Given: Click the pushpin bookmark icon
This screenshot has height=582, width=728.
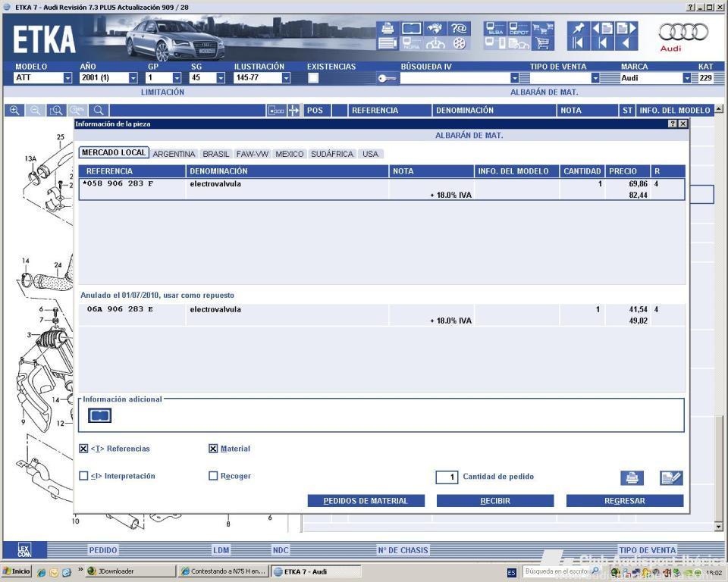Looking at the screenshot, I should (579, 29).
